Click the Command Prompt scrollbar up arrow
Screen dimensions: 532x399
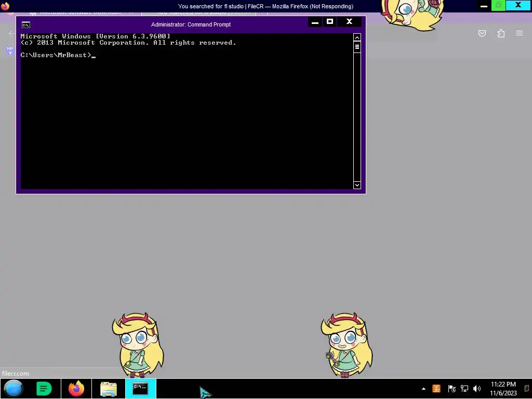tap(357, 37)
